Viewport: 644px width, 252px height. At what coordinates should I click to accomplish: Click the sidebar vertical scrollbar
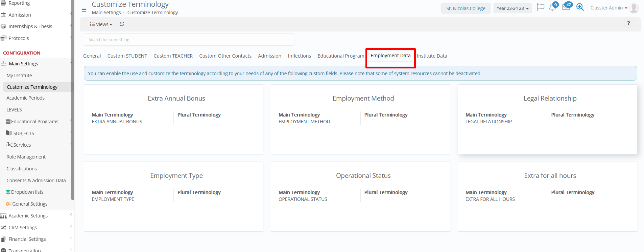pos(73,102)
